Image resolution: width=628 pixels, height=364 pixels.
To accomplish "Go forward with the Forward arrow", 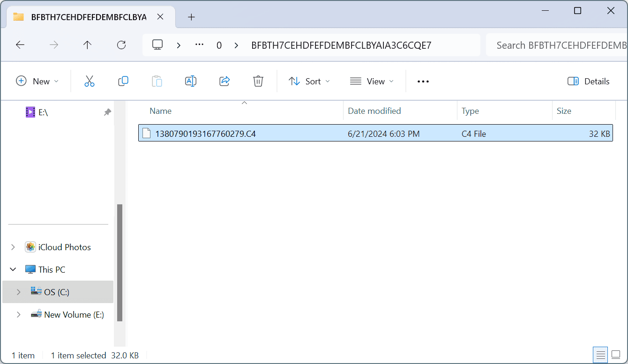I will [54, 45].
